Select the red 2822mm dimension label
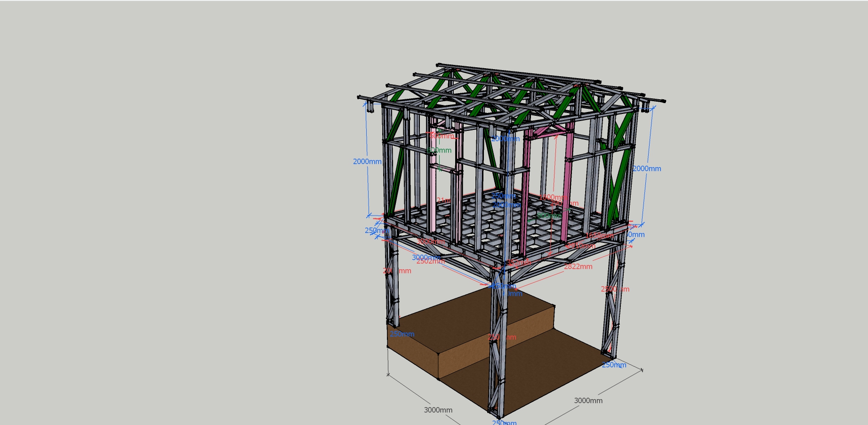 578,266
